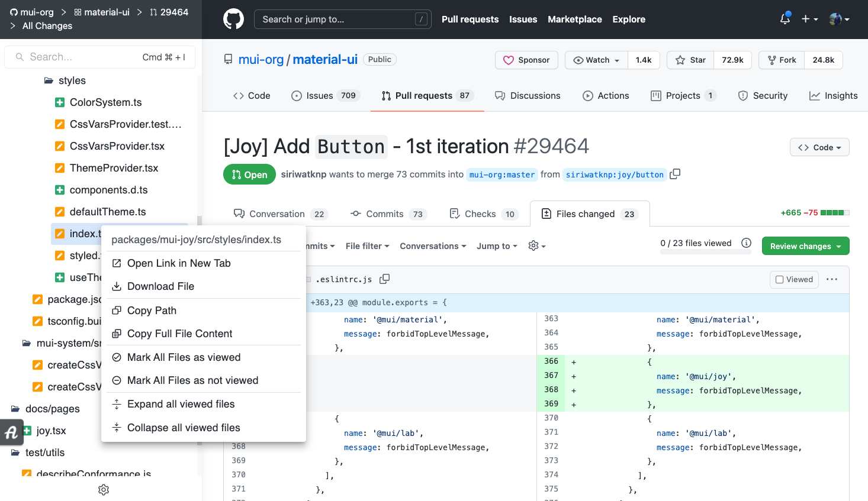This screenshot has width=868, height=501.
Task: Open GitHub home via Octocat logo
Action: (x=233, y=20)
